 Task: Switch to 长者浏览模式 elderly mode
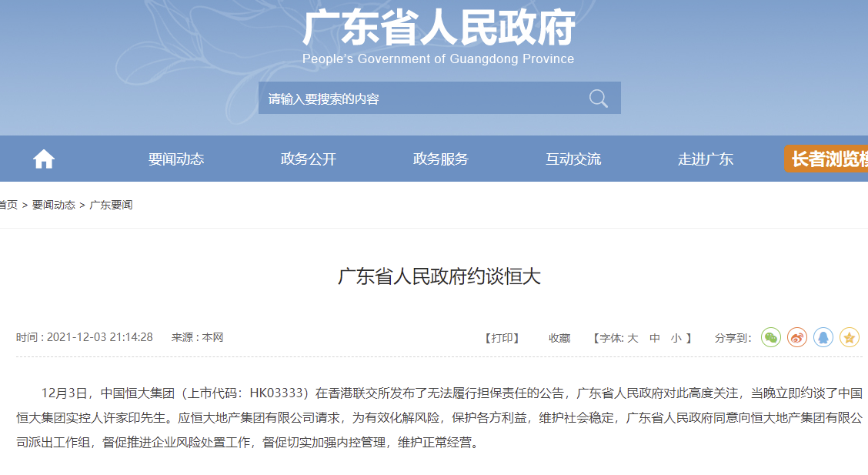[826, 159]
